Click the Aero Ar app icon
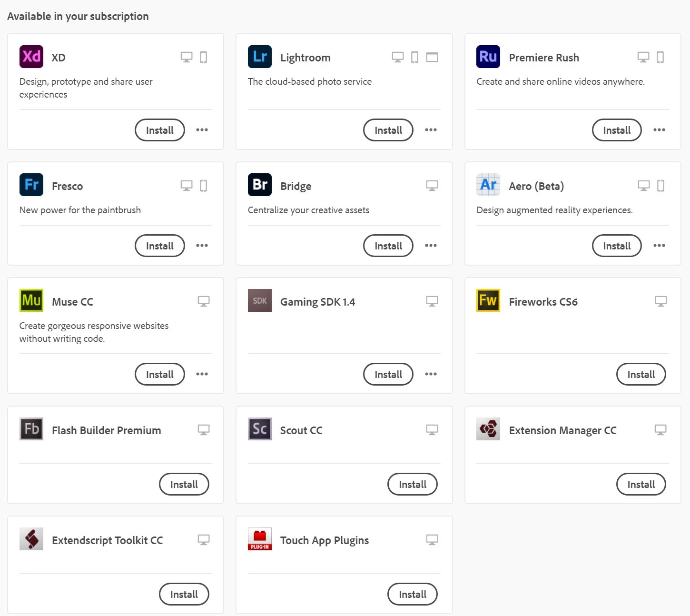This screenshot has width=690, height=616. point(488,185)
